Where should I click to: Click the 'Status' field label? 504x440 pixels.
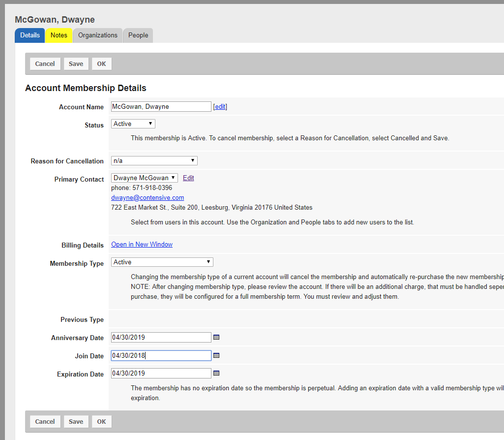click(94, 126)
